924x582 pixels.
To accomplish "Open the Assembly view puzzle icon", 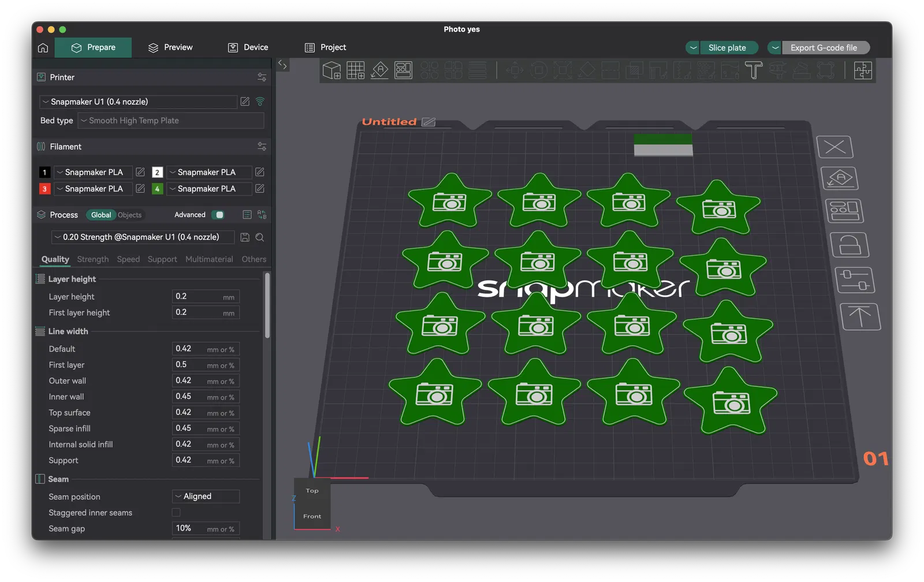I will (863, 70).
